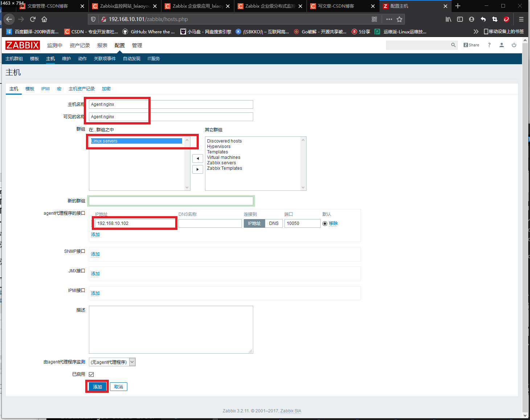This screenshot has width=530, height=420.
Task: Open the 百度翻译 bookmark
Action: pyautogui.click(x=33, y=32)
